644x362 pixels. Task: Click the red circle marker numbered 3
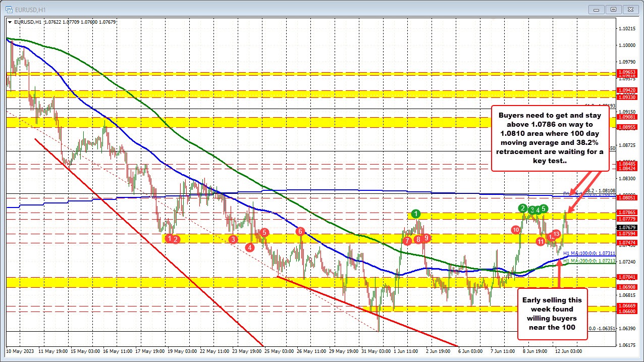pos(233,239)
